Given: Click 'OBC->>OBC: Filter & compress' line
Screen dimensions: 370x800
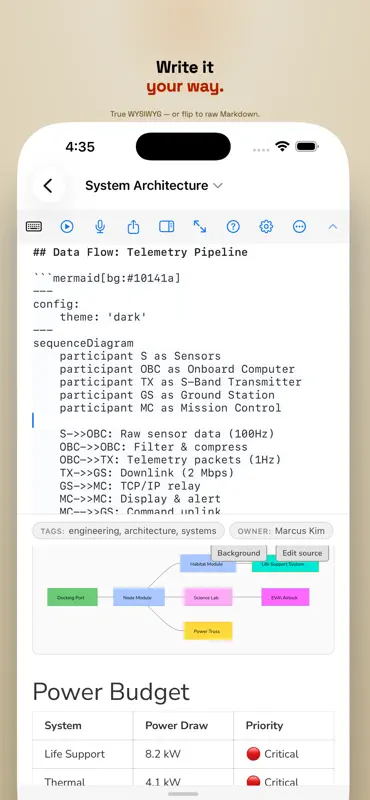Looking at the screenshot, I should pos(153,447).
